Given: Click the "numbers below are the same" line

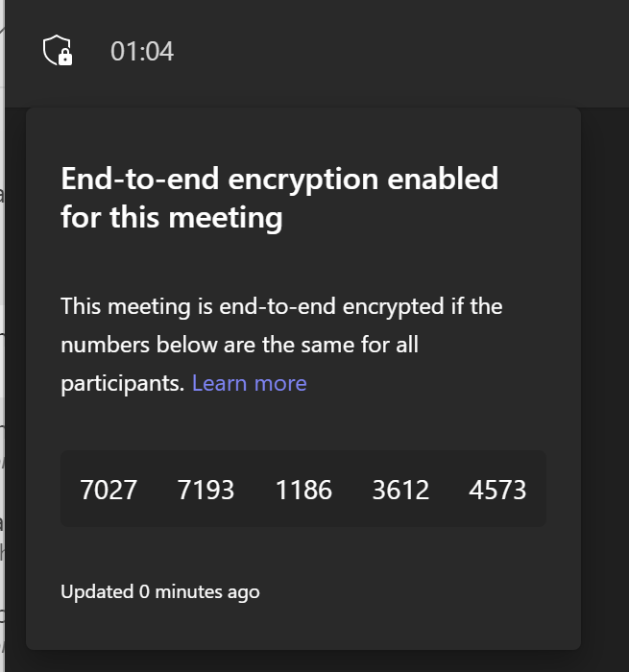Looking at the screenshot, I should (239, 344).
